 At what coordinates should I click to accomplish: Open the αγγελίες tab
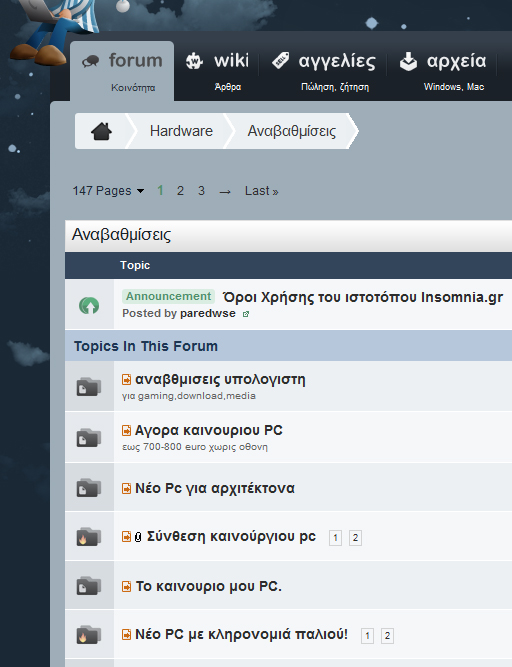click(x=324, y=70)
